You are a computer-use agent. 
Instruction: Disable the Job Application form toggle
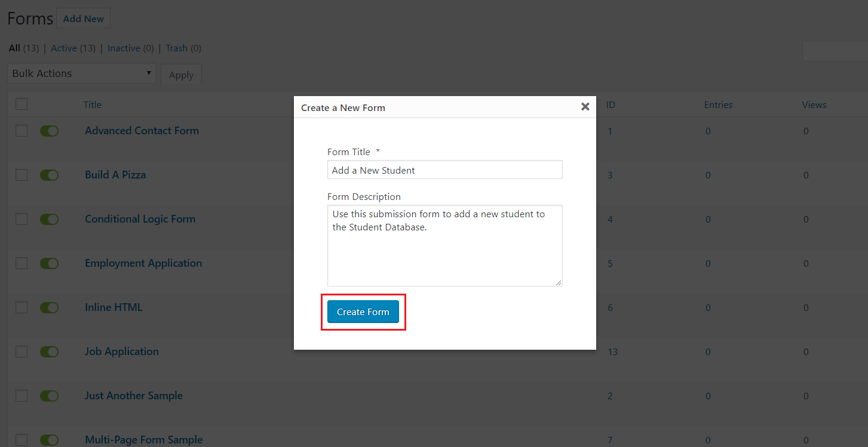49,352
